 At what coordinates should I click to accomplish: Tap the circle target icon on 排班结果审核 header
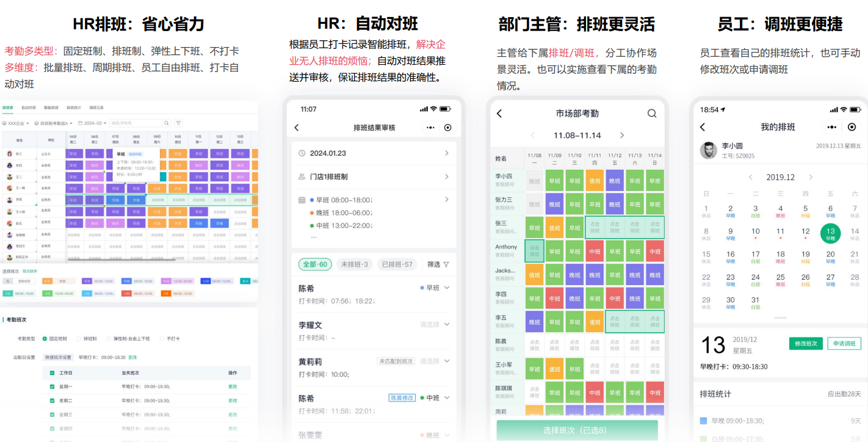coord(448,128)
